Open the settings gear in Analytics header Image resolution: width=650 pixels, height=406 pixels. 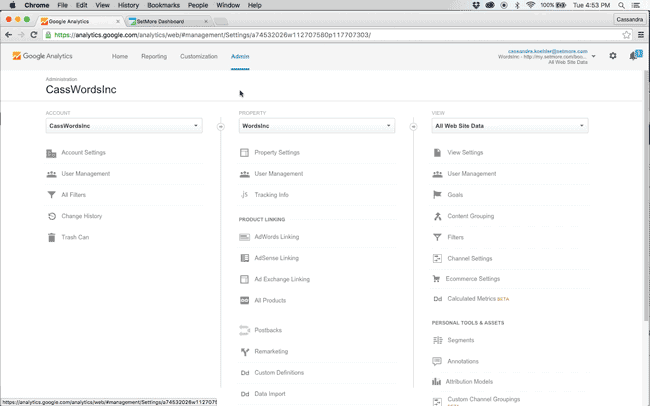pos(613,56)
